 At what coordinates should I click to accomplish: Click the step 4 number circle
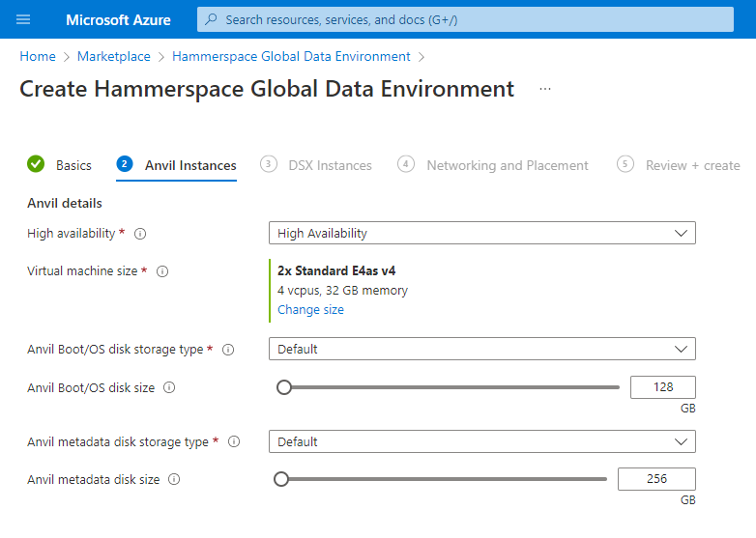406,164
